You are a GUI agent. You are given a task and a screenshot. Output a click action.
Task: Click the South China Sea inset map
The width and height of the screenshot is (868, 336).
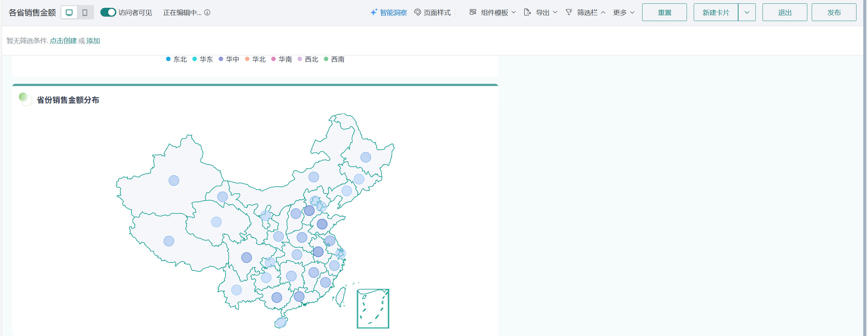pyautogui.click(x=373, y=309)
